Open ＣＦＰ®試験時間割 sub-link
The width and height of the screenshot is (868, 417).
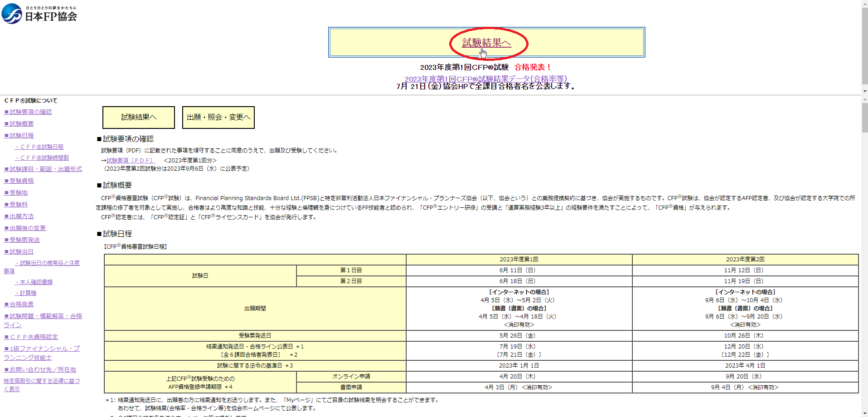click(42, 158)
